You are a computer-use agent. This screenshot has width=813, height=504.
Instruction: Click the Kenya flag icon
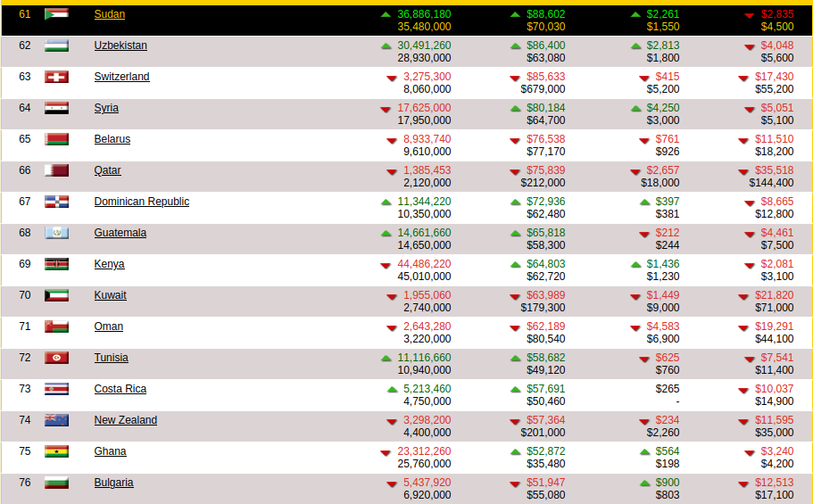pyautogui.click(x=57, y=264)
